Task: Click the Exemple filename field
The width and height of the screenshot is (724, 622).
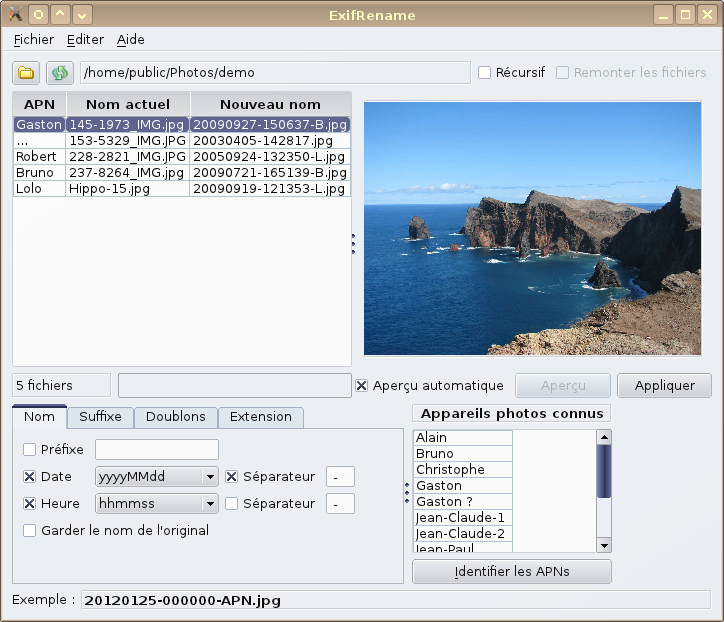Action: [x=396, y=600]
